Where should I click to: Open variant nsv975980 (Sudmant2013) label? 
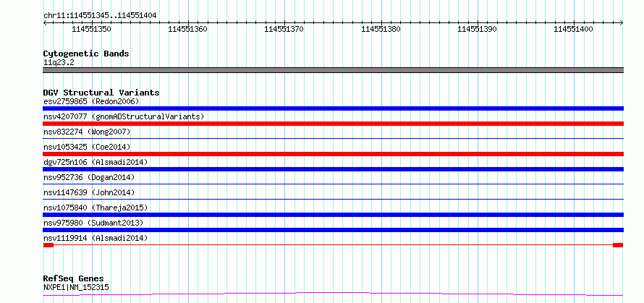click(93, 223)
